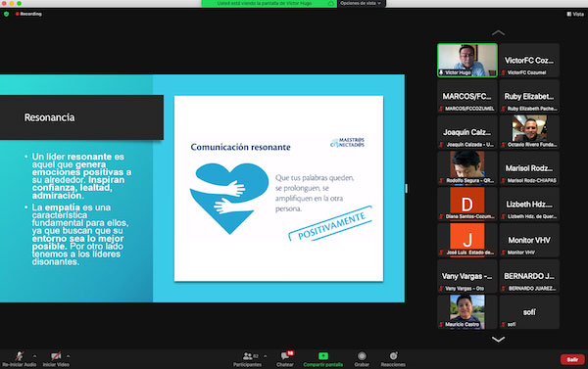
Task: Open the Opciones de vista dropdown
Action: (x=362, y=3)
